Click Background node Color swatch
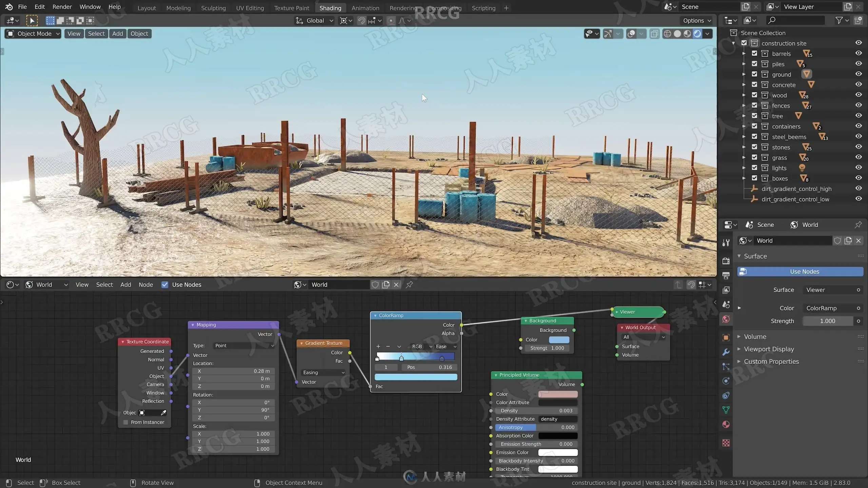 click(559, 340)
